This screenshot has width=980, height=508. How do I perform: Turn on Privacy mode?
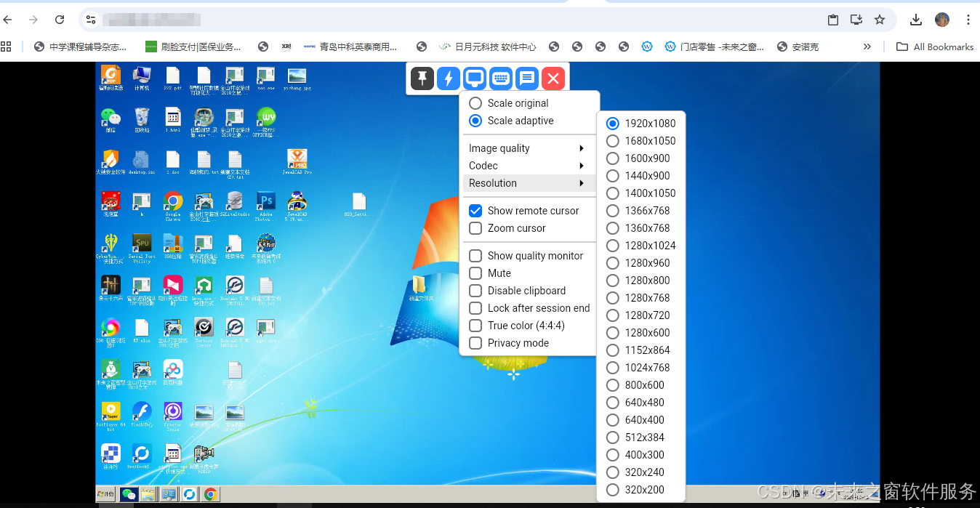coord(509,343)
